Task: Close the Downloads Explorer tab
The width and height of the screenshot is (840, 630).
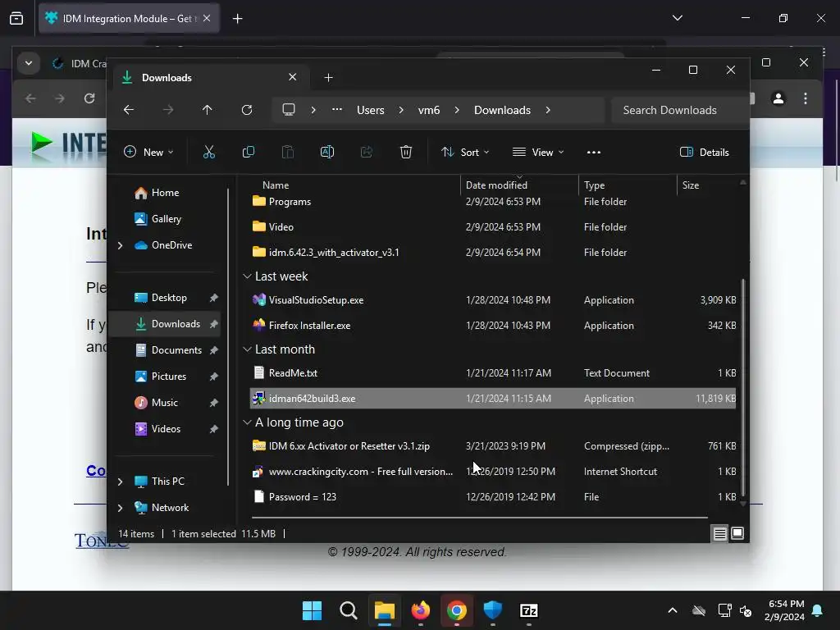Action: 293,77
